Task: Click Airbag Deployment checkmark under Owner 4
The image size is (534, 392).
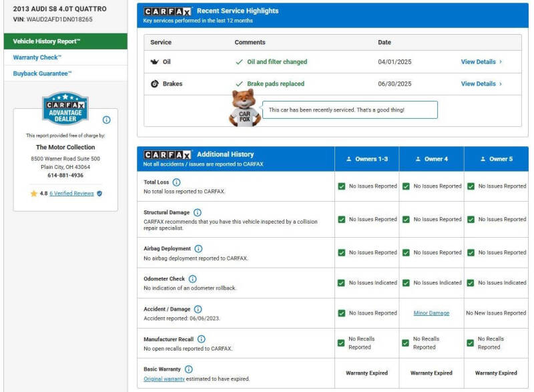Action: 406,252
